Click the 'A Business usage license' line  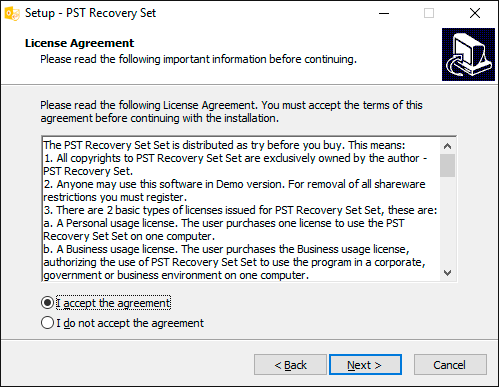coord(226,249)
